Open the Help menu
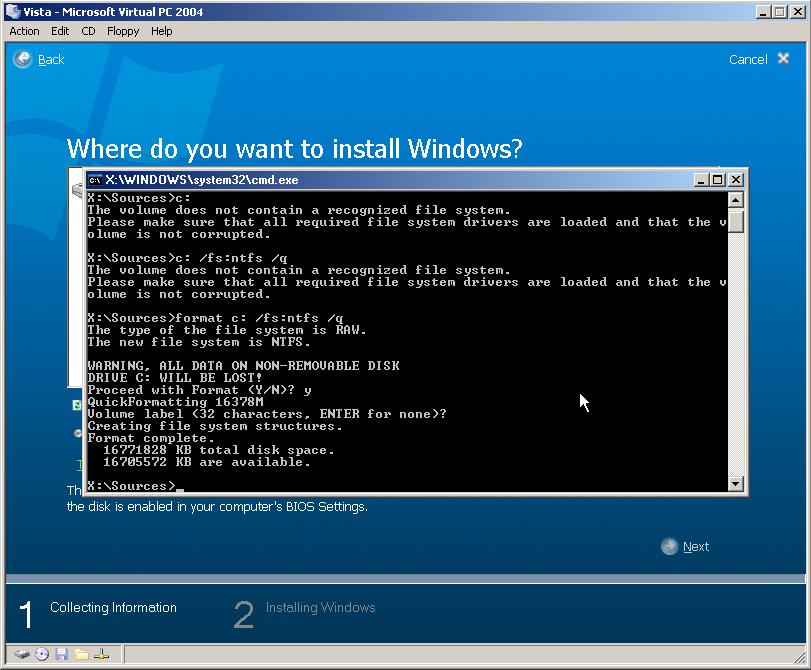This screenshot has height=670, width=811. tap(161, 31)
